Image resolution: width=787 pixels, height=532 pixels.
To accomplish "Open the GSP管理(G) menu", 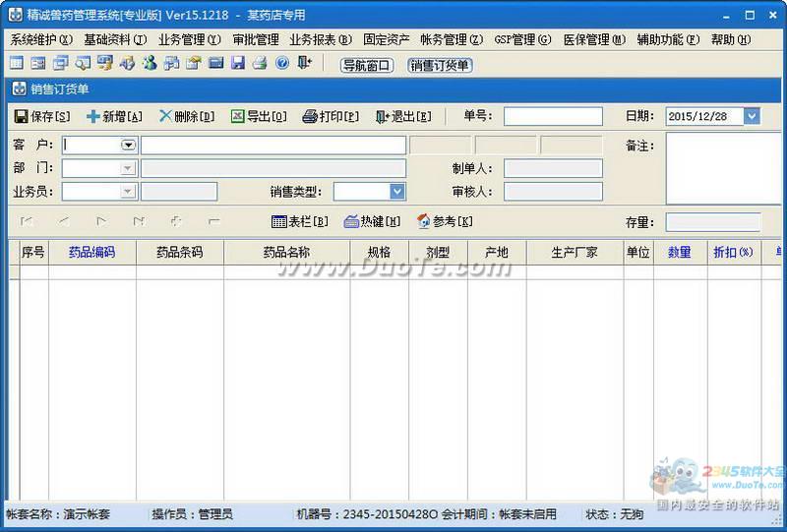I will (522, 39).
